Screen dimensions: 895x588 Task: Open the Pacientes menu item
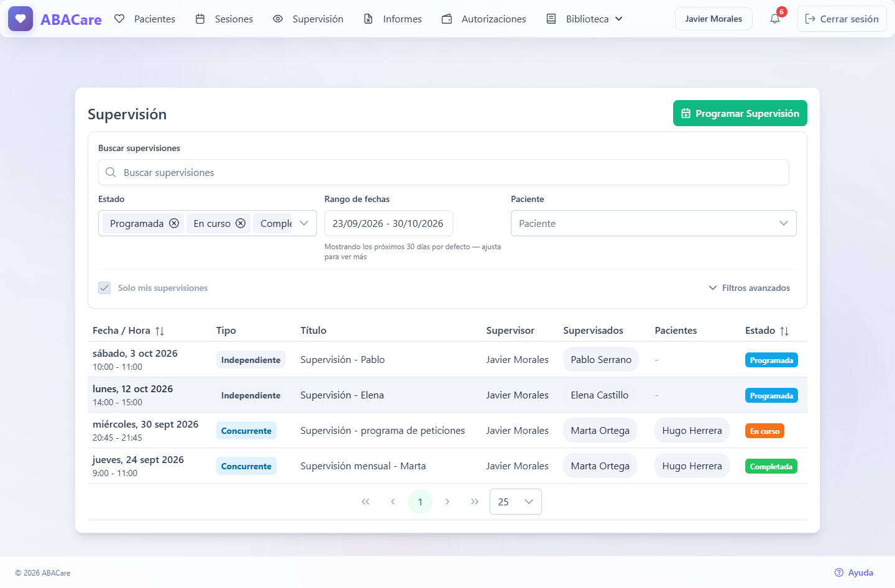click(x=145, y=19)
